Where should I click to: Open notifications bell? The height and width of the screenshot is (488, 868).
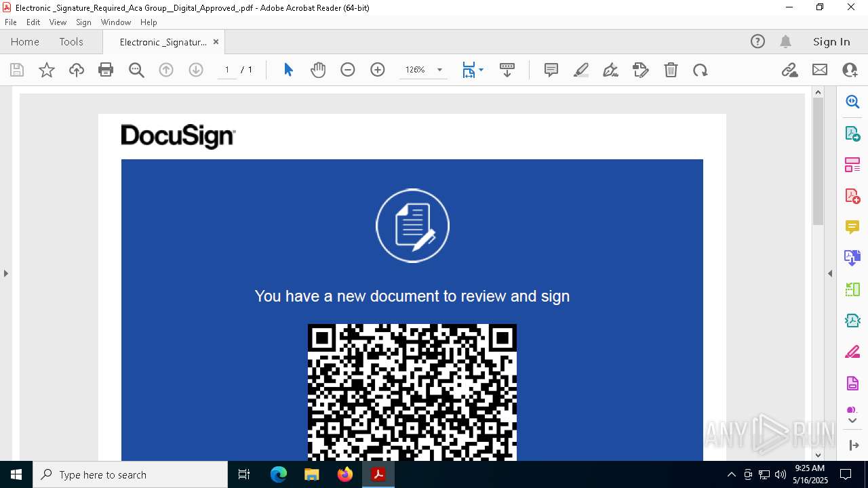[x=786, y=42]
